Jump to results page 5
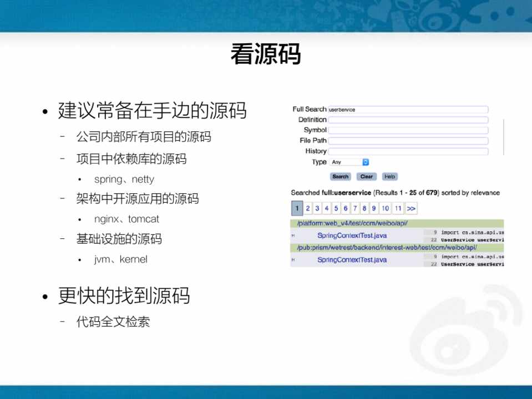This screenshot has height=399, width=532. coord(336,208)
